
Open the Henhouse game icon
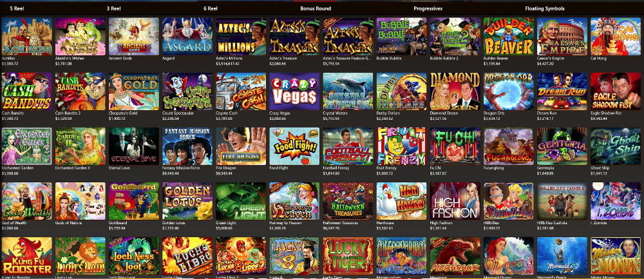click(x=402, y=201)
